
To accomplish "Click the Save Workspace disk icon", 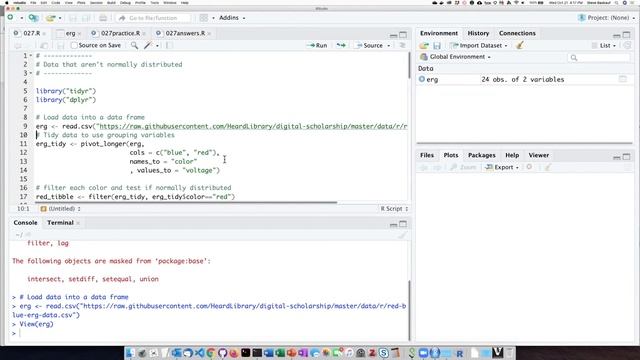I will coord(437,45).
